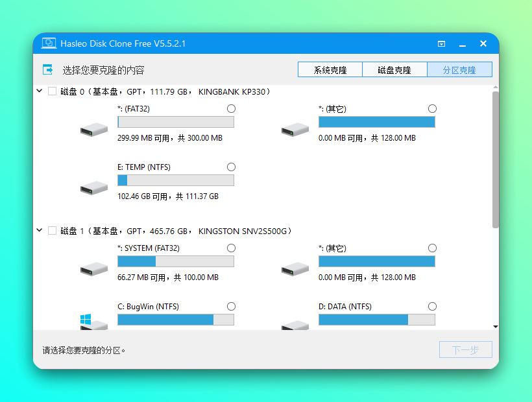This screenshot has height=402, width=532.
Task: Select E: TEMP (NTFS) radio button
Action: pos(232,167)
